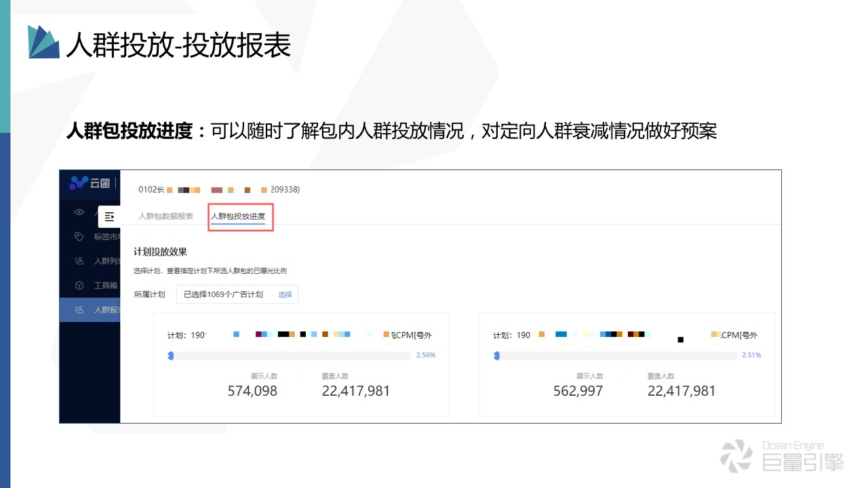Click the 所属计划 label
The image size is (868, 488).
coord(150,295)
